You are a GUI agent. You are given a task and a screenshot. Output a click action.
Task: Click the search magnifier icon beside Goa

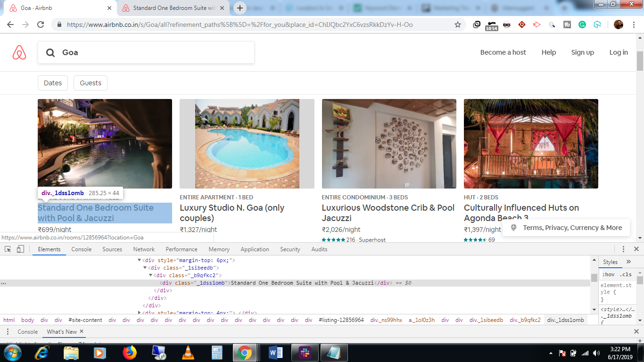pos(50,52)
